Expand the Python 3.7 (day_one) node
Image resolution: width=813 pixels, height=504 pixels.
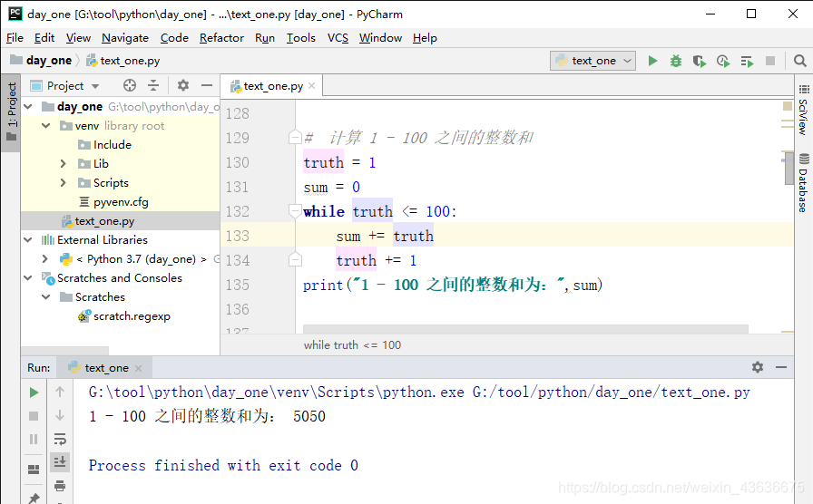tap(45, 259)
